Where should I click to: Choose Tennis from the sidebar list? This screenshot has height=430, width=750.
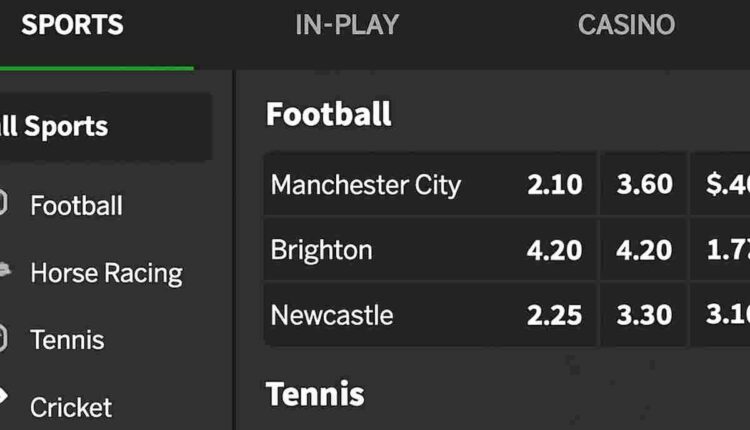[x=67, y=340]
